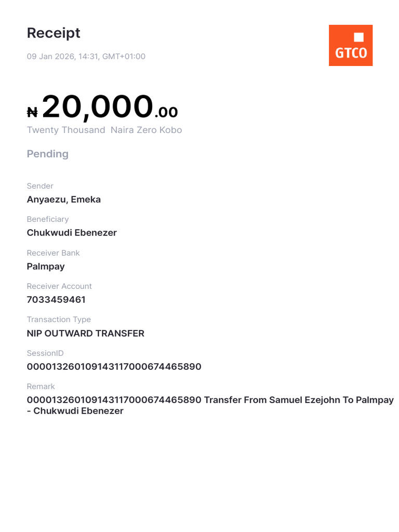
Task: Select beneficiary name Chukwudi Ebenezer
Action: click(72, 233)
